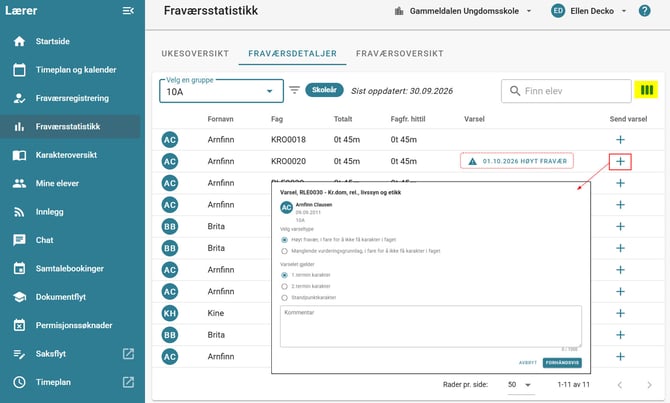The width and height of the screenshot is (670, 403).
Task: Open Innlegg feed icon
Action: tap(19, 212)
